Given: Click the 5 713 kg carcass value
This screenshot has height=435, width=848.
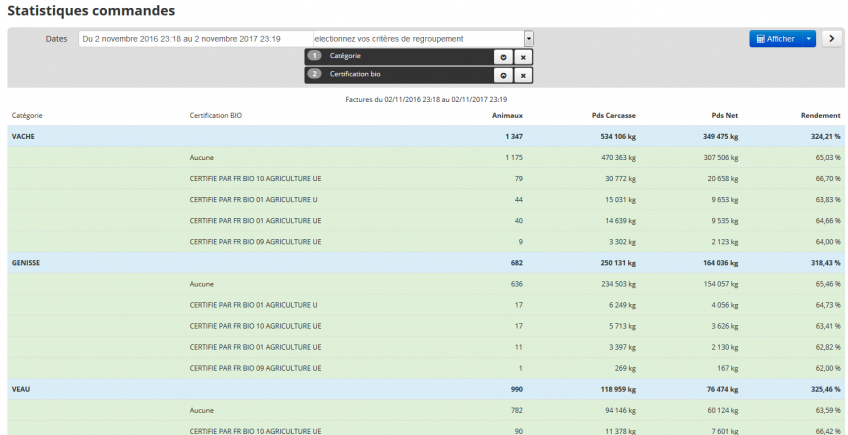Looking at the screenshot, I should point(622,326).
